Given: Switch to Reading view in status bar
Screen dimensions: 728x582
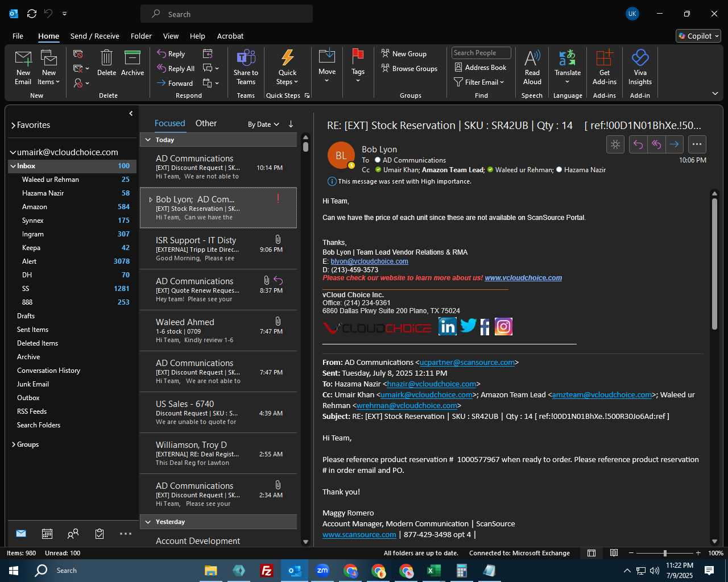Looking at the screenshot, I should [614, 553].
